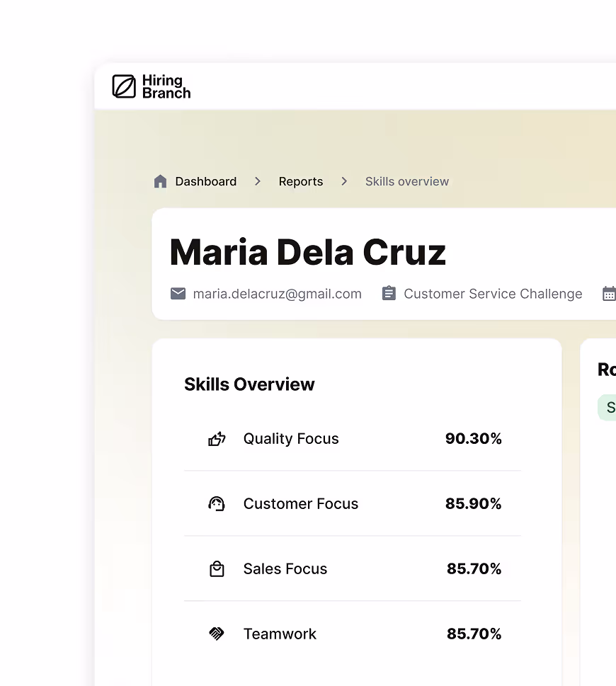This screenshot has height=686, width=616.
Task: Click the Hiring Branch wordmark text
Action: [166, 86]
